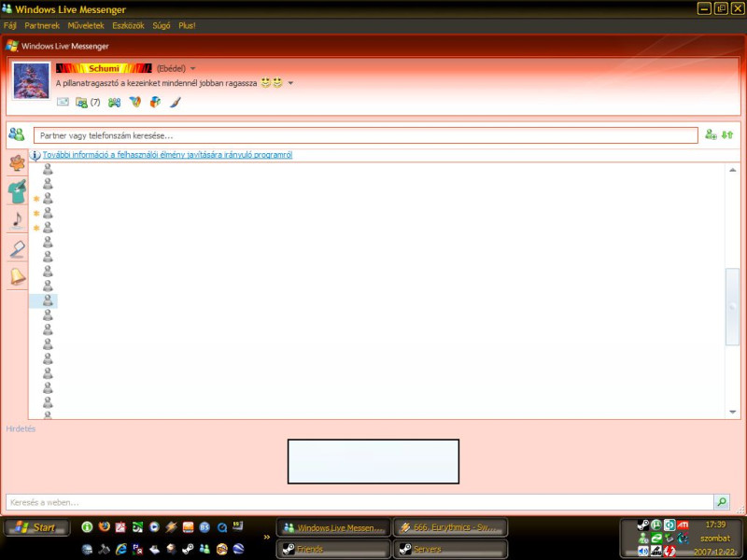Launch Internet Explorer from quick launch
Image resolution: width=747 pixels, height=560 pixels.
tap(121, 549)
